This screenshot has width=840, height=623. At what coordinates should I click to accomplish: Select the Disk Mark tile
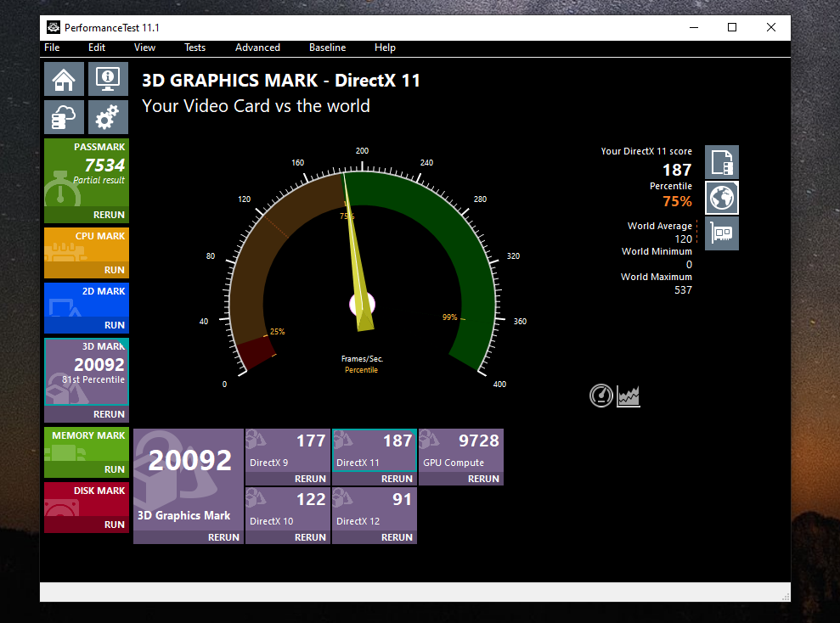[87, 500]
